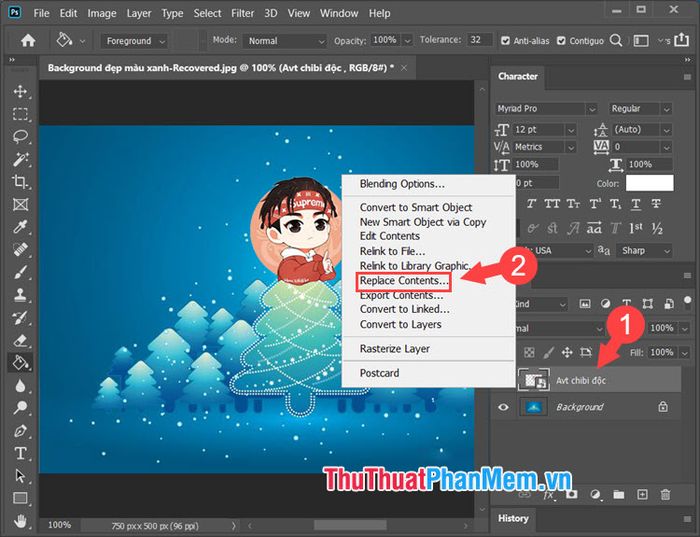This screenshot has height=537, width=700.
Task: Open the Foreground fill source dropdown
Action: (x=134, y=41)
